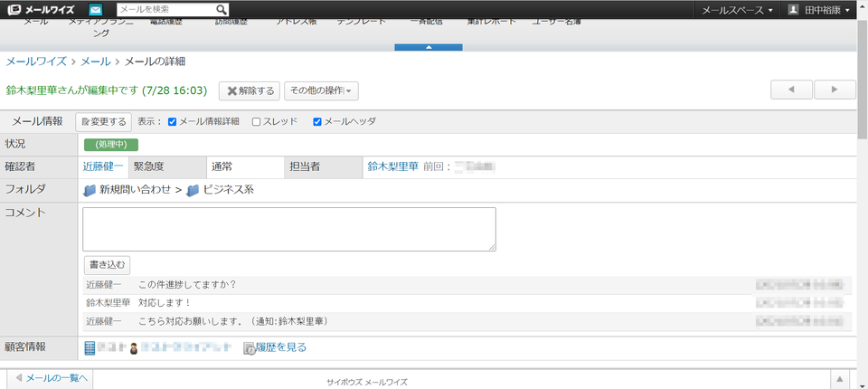The width and height of the screenshot is (868, 389).
Task: Uncheck the メールヘッダ checkbox
Action: coord(317,122)
